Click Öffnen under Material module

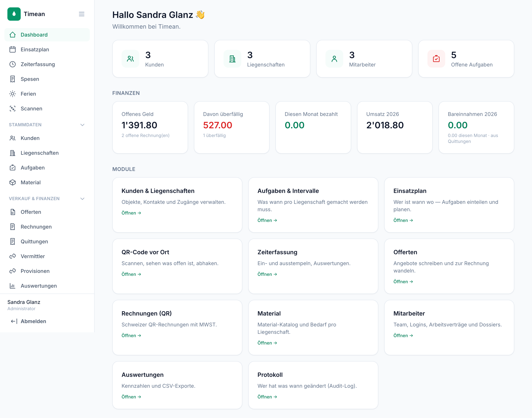tap(267, 343)
